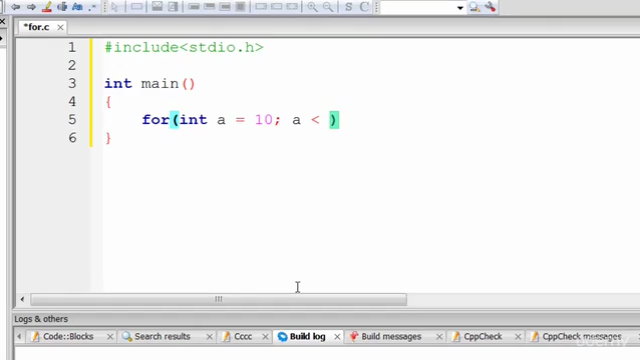Image resolution: width=640 pixels, height=360 pixels.
Task: Click the 'S' source toggle icon
Action: coord(348,7)
